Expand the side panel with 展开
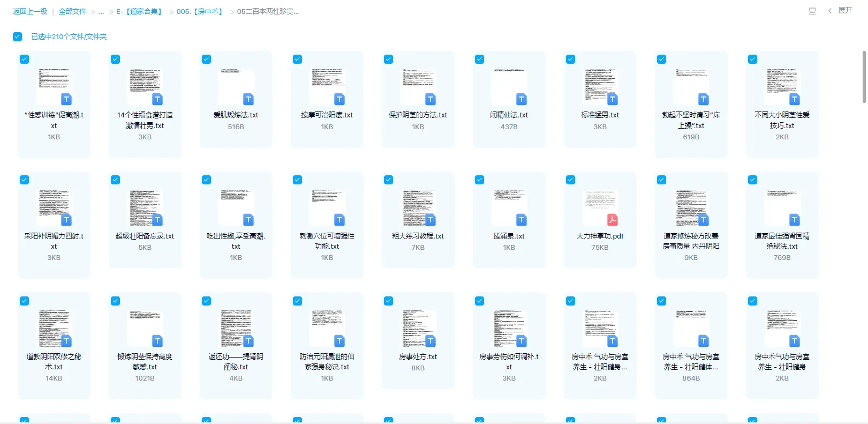Image resolution: width=868 pixels, height=424 pixels. (840, 11)
